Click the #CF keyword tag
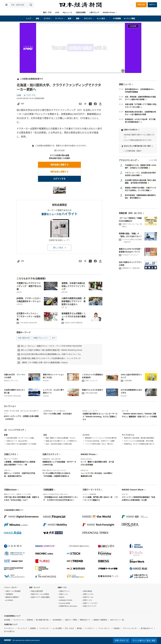The image size is (161, 644). point(54,338)
